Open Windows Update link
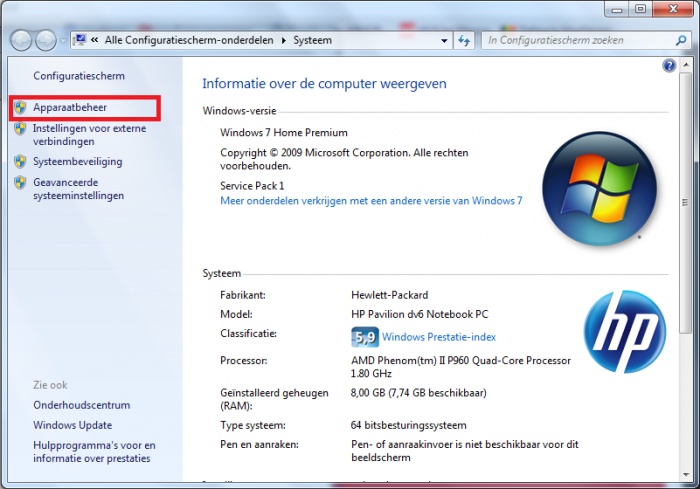Image resolution: width=700 pixels, height=489 pixels. (72, 425)
